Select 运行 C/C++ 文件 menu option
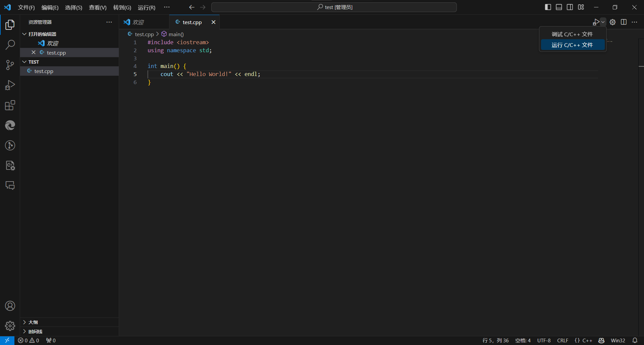Image resolution: width=644 pixels, height=345 pixels. pos(572,45)
